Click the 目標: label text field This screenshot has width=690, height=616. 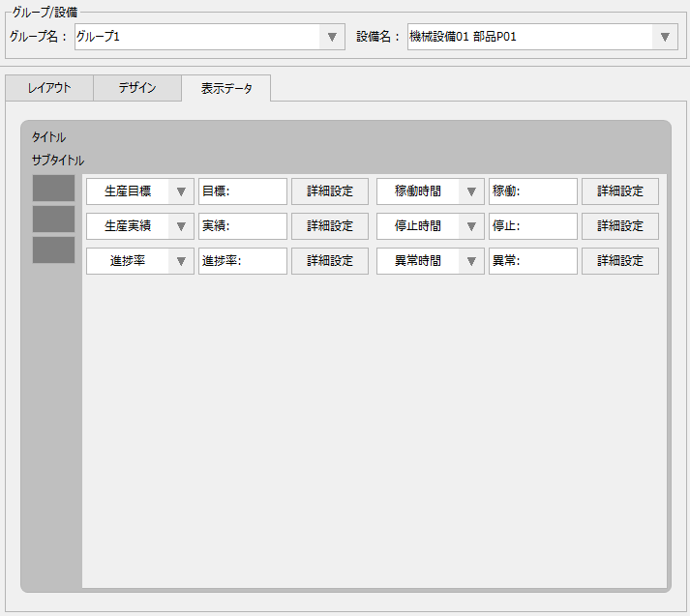pos(243,191)
